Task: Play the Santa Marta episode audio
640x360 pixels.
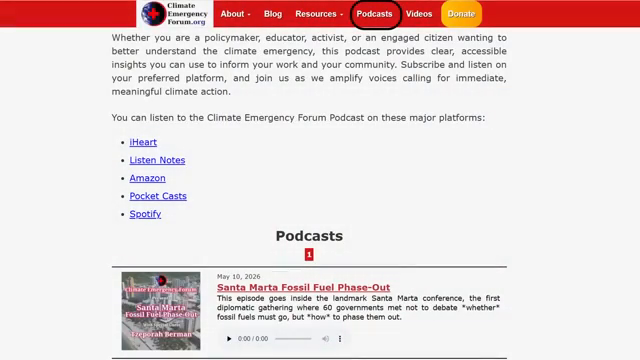Action: pos(229,339)
